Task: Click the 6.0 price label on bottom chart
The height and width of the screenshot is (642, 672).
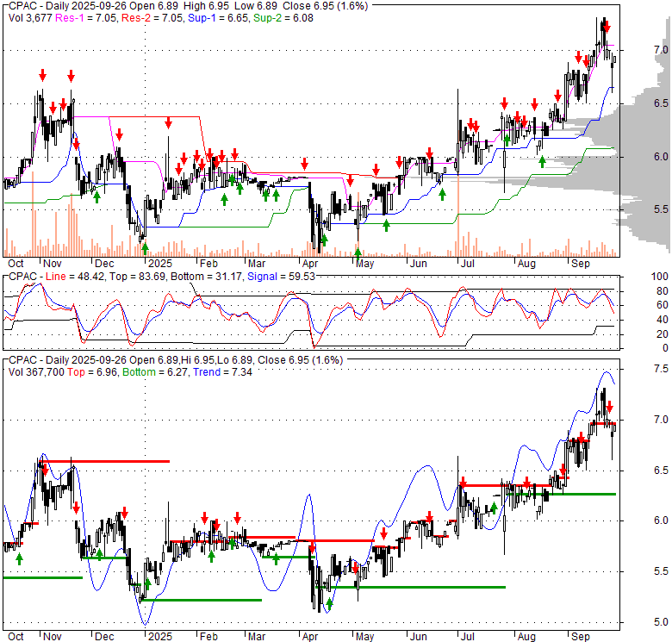Action: pos(661,520)
